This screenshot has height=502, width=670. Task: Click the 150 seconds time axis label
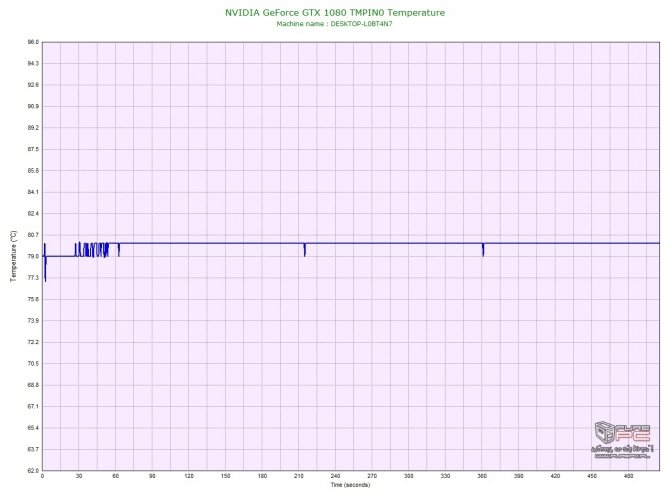pos(226,476)
